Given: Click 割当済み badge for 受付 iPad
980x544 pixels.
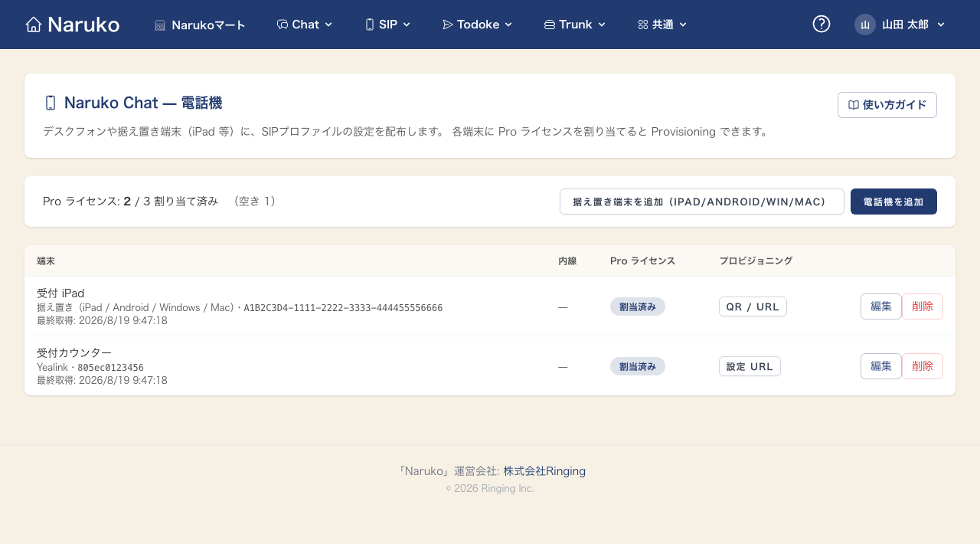Looking at the screenshot, I should [x=638, y=306].
